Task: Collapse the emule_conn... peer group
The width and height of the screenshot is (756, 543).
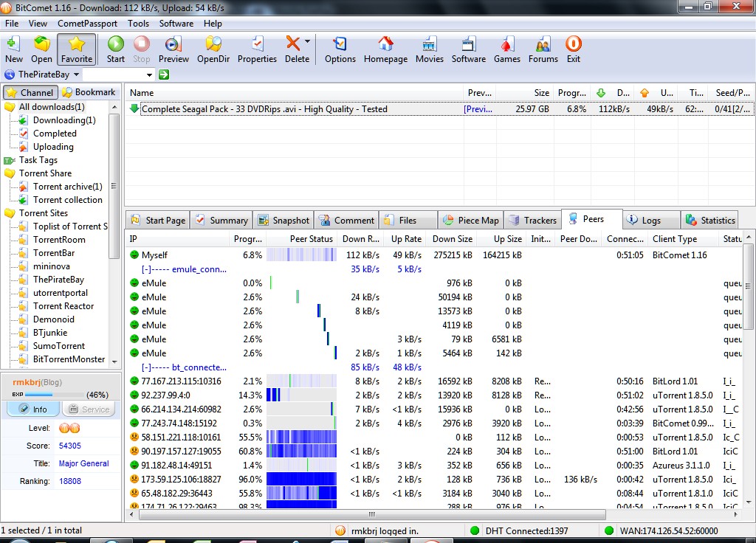Action: pos(145,269)
